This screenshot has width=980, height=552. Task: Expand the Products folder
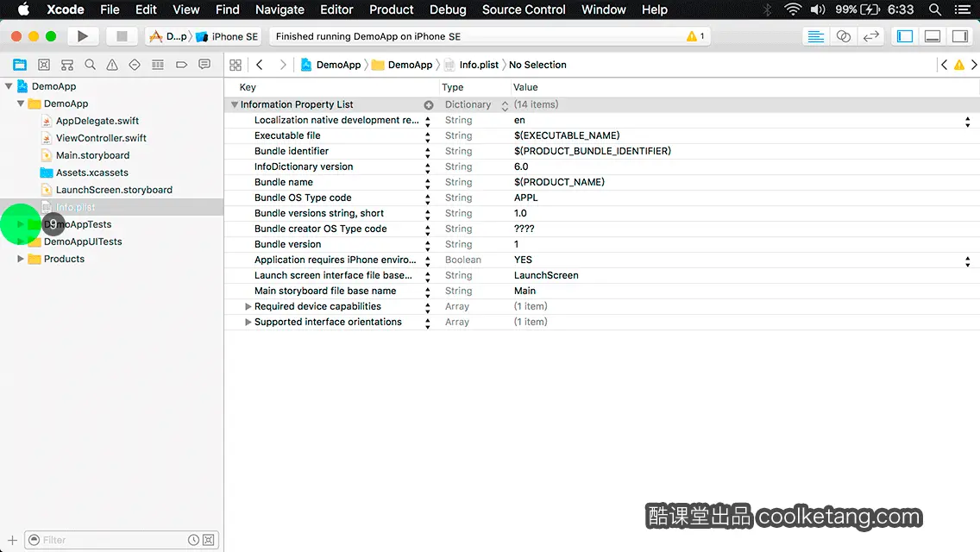coord(21,259)
